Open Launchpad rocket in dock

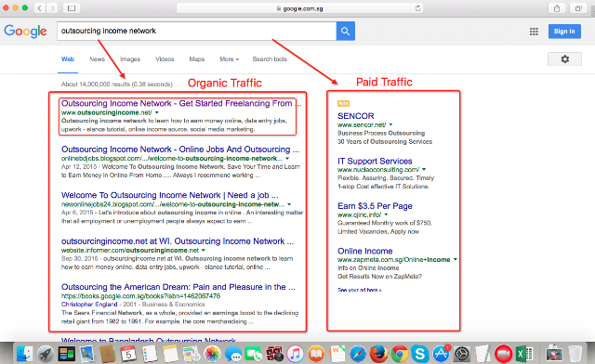(x=46, y=354)
